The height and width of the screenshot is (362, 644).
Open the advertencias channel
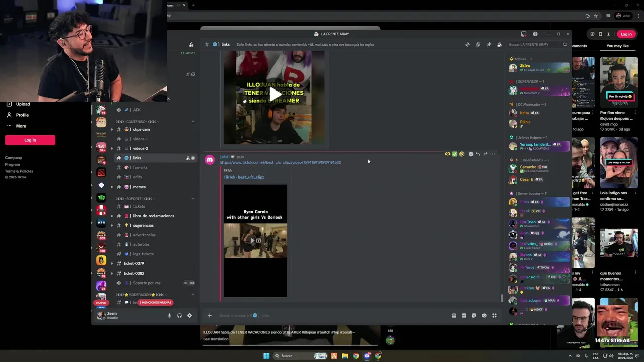(155, 235)
